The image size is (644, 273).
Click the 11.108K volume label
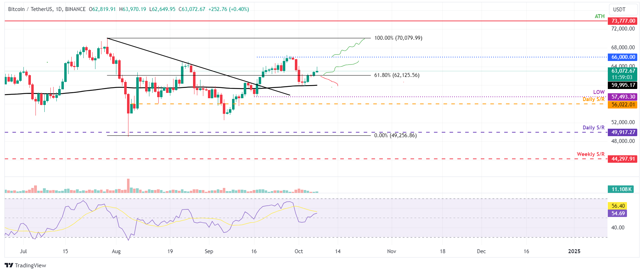pos(621,189)
